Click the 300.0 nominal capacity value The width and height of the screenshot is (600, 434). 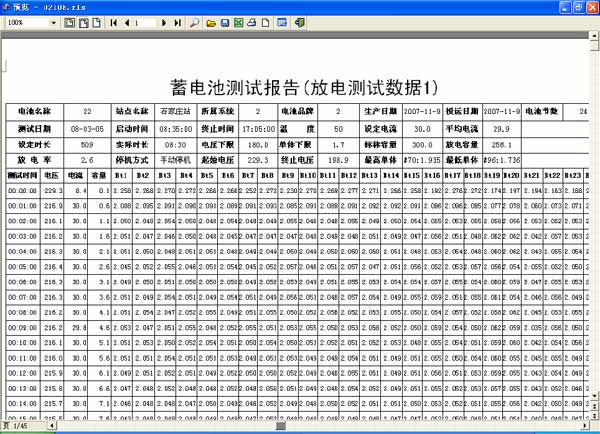[x=422, y=145]
